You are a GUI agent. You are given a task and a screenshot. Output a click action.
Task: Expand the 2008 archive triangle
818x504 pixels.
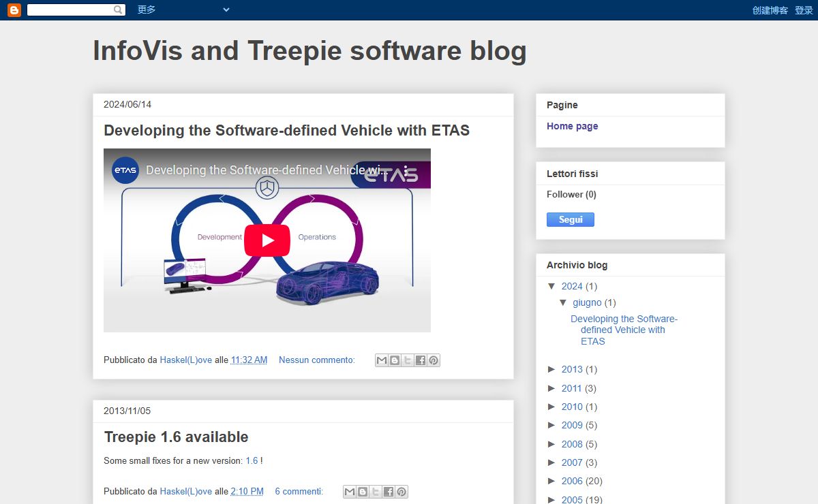click(552, 444)
